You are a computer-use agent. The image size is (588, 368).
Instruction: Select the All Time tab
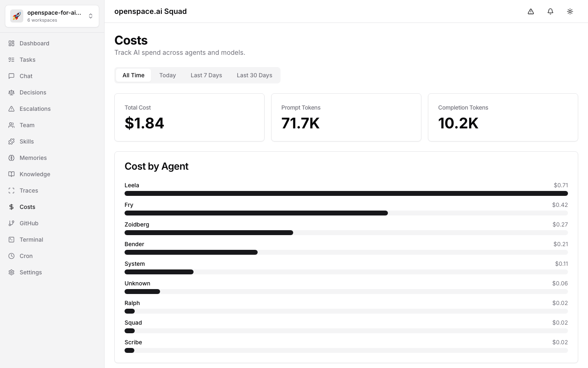pos(134,75)
